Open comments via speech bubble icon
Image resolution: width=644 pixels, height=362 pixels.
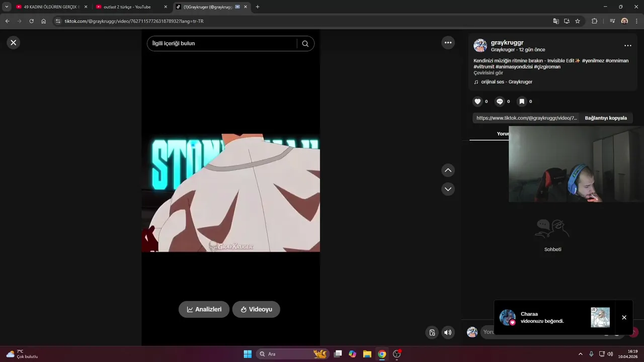pyautogui.click(x=500, y=102)
